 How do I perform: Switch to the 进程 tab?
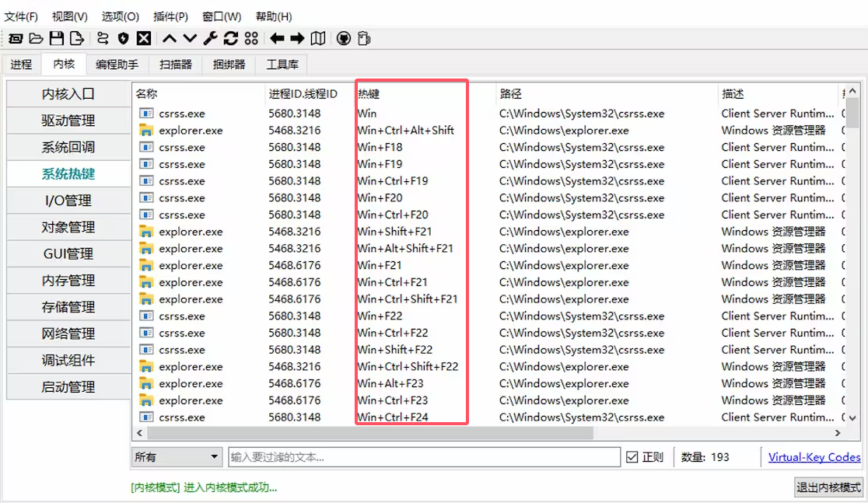click(21, 65)
